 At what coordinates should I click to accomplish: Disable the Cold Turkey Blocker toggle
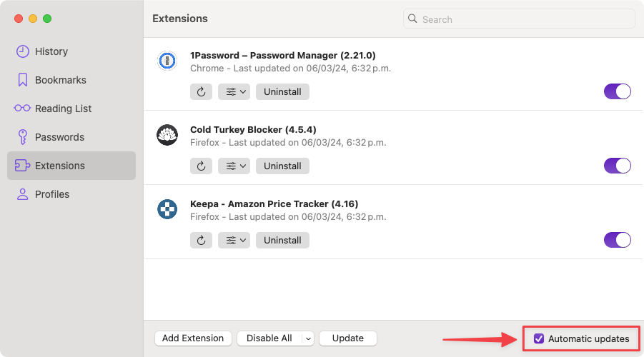tap(618, 166)
